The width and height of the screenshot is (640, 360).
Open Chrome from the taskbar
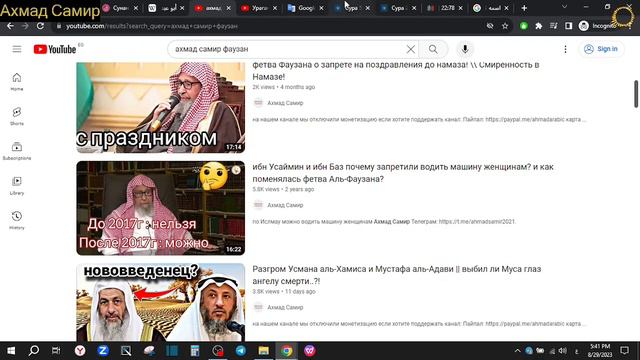(x=287, y=351)
